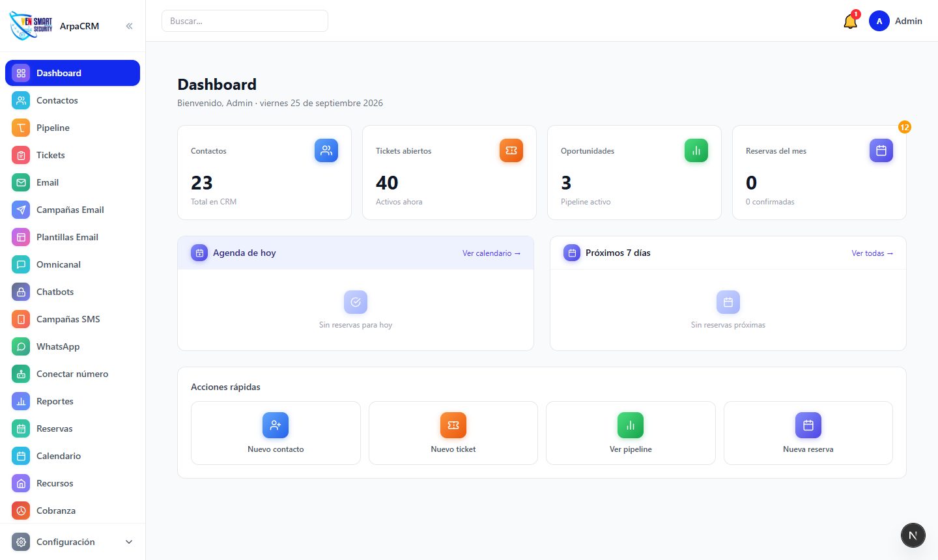Click the Recursos sidebar icon
This screenshot has width=938, height=560.
(x=21, y=483)
